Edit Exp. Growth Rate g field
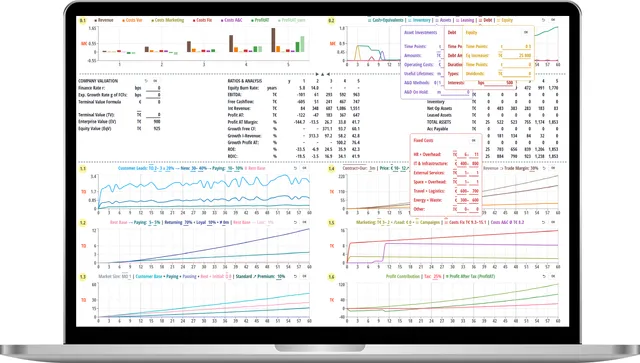Image resolution: width=640 pixels, height=363 pixels. pyautogui.click(x=153, y=95)
